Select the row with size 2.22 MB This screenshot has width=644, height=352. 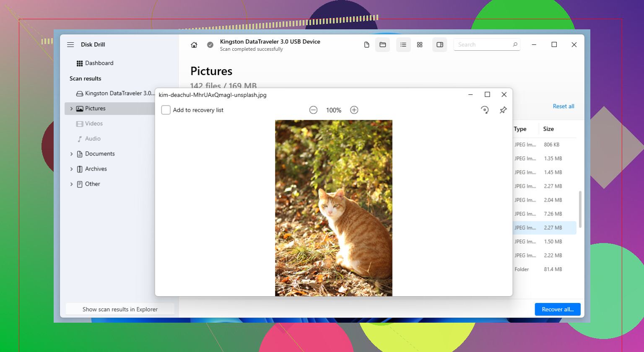point(544,255)
